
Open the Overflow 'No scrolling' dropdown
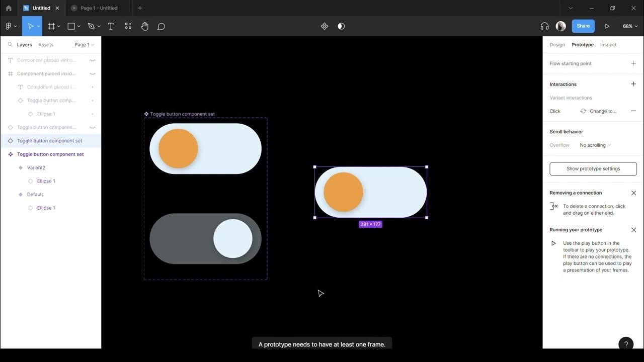pos(595,145)
